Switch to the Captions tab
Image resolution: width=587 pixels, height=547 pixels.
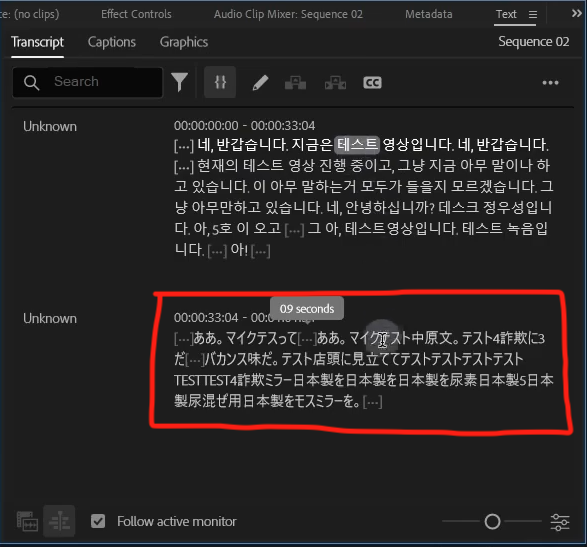coord(112,42)
